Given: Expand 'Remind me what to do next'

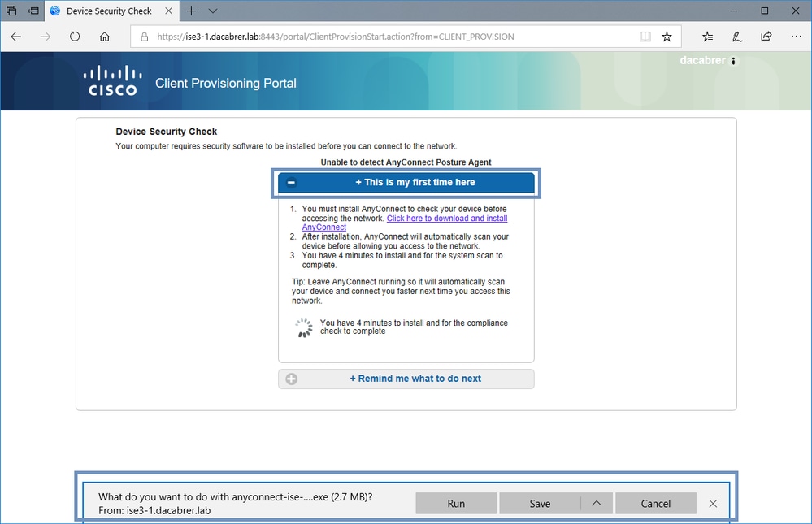Looking at the screenshot, I should [x=406, y=379].
